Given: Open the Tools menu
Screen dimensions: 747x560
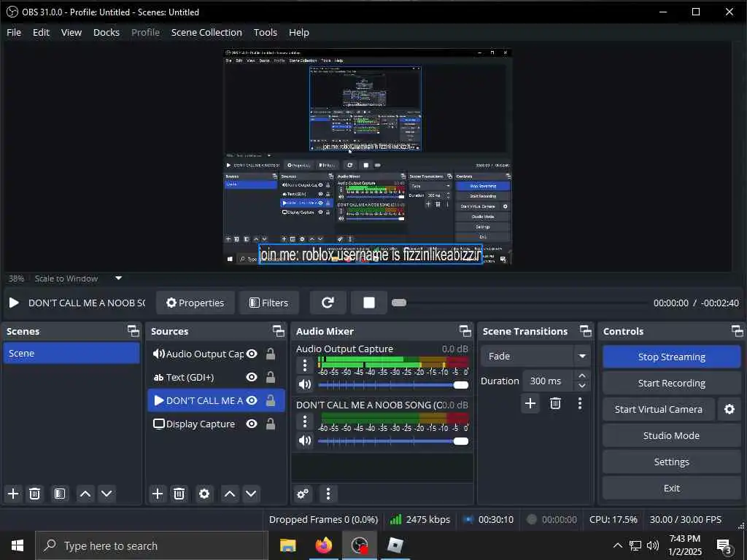Looking at the screenshot, I should pos(266,32).
